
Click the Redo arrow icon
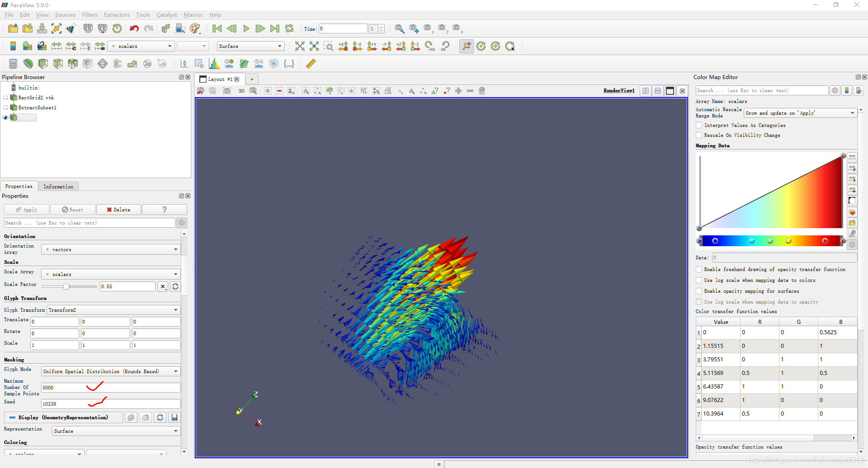coord(149,28)
